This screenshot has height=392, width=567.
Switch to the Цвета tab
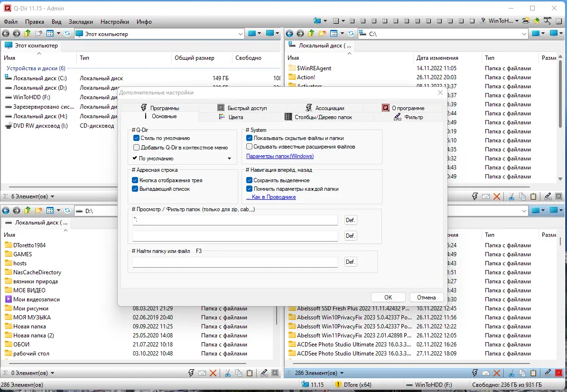pos(231,117)
